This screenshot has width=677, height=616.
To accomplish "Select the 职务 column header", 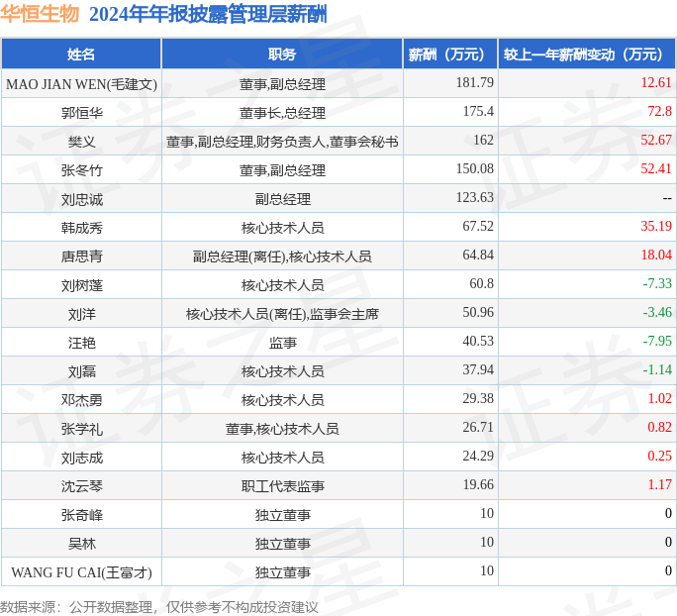I will (282, 54).
